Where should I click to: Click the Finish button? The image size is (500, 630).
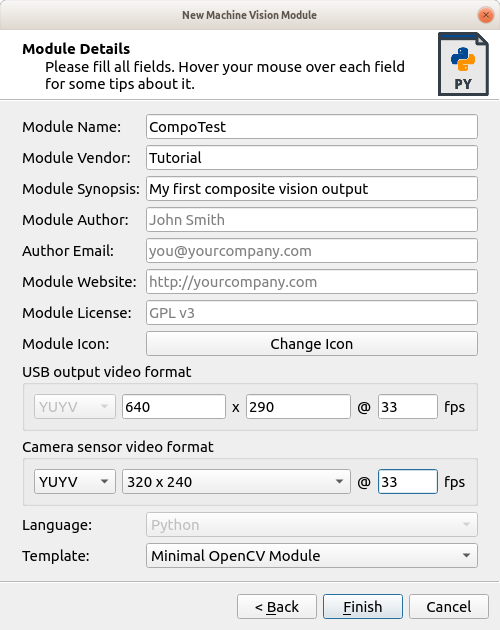point(363,607)
